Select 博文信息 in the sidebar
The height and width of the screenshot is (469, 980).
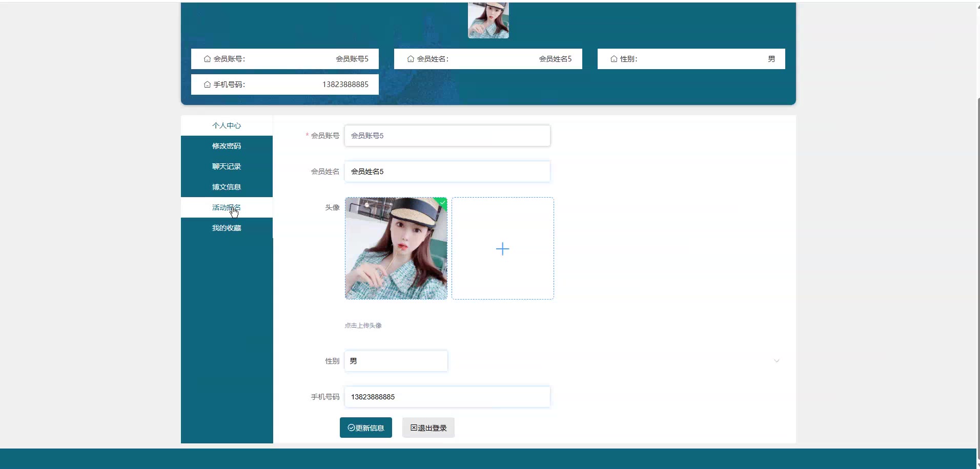[x=227, y=187]
